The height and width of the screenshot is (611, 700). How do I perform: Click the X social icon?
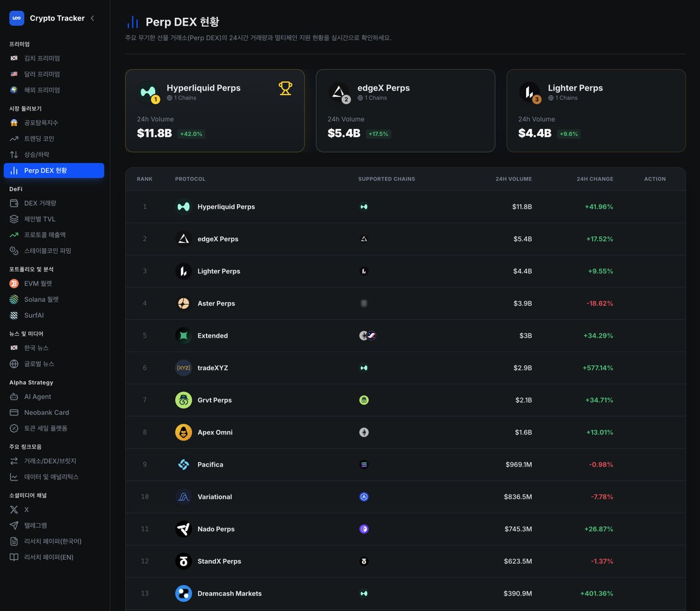(x=14, y=510)
